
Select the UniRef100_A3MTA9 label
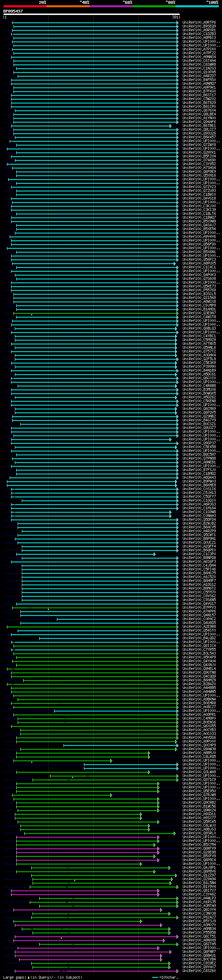tap(199, 906)
